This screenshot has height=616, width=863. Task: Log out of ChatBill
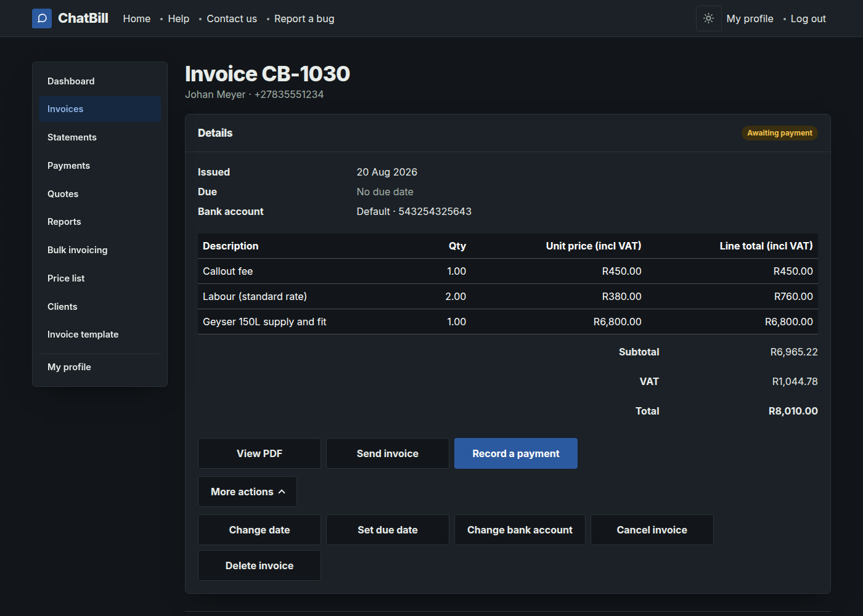(808, 18)
